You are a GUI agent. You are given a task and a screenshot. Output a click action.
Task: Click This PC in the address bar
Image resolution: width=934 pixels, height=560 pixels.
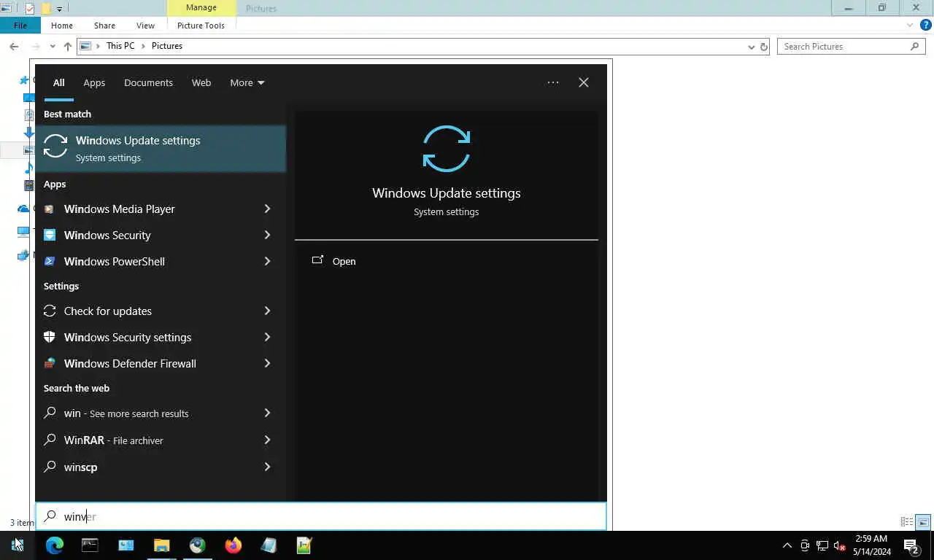[x=120, y=46]
